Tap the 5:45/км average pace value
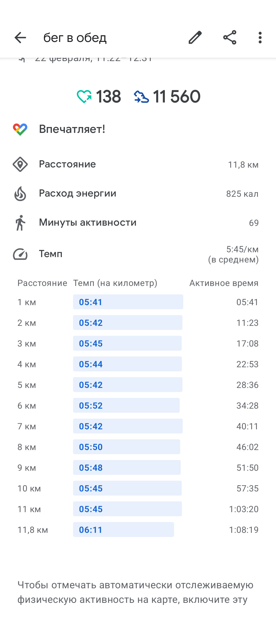Viewport: 276px width, 644px height. [x=242, y=249]
